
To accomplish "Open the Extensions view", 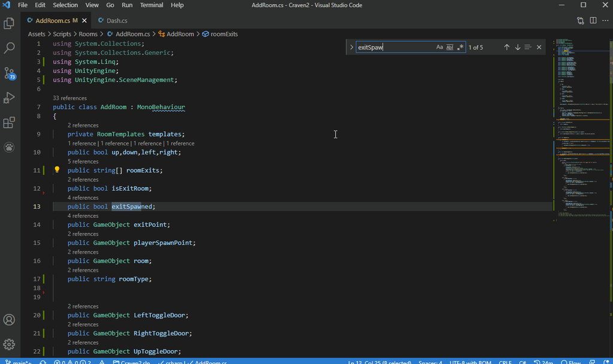I will [9, 123].
